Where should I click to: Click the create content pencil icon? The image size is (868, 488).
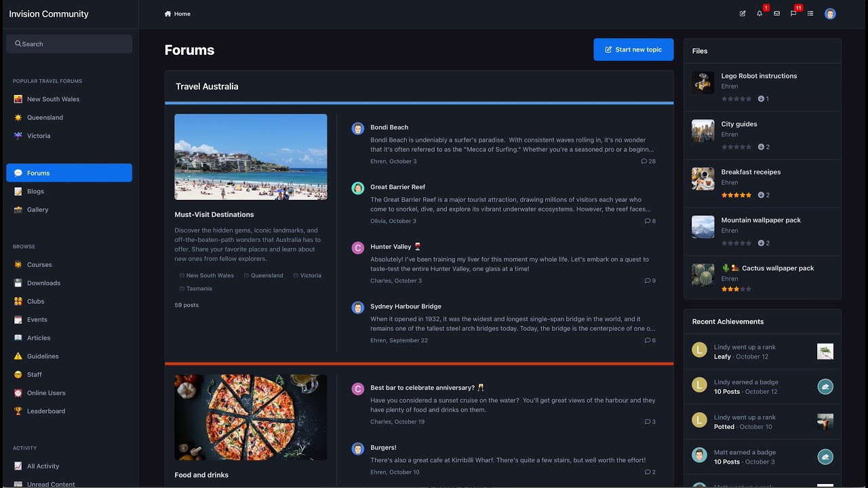point(743,14)
